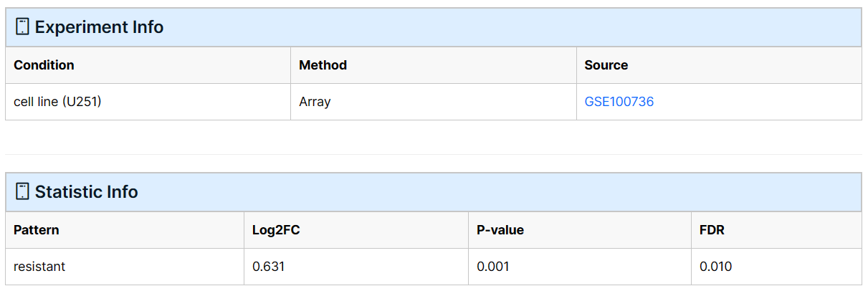Image resolution: width=868 pixels, height=291 pixels.
Task: Click the Experiment Info heading
Action: pos(99,27)
